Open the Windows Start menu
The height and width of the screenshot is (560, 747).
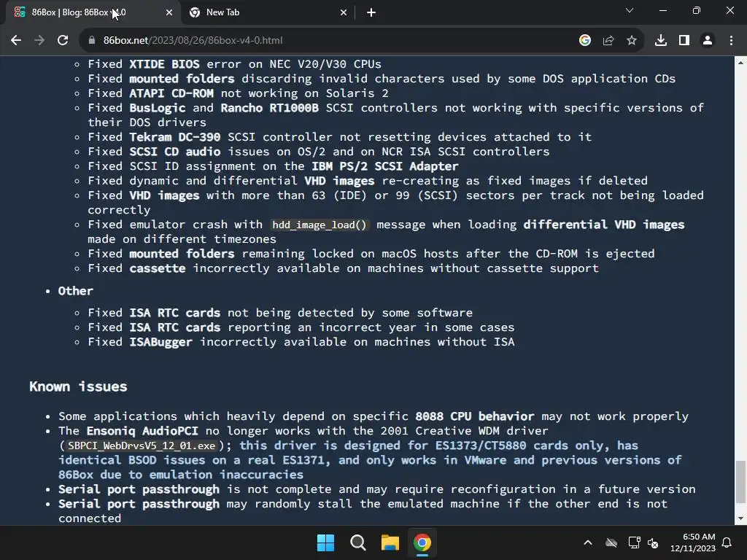[326, 542]
